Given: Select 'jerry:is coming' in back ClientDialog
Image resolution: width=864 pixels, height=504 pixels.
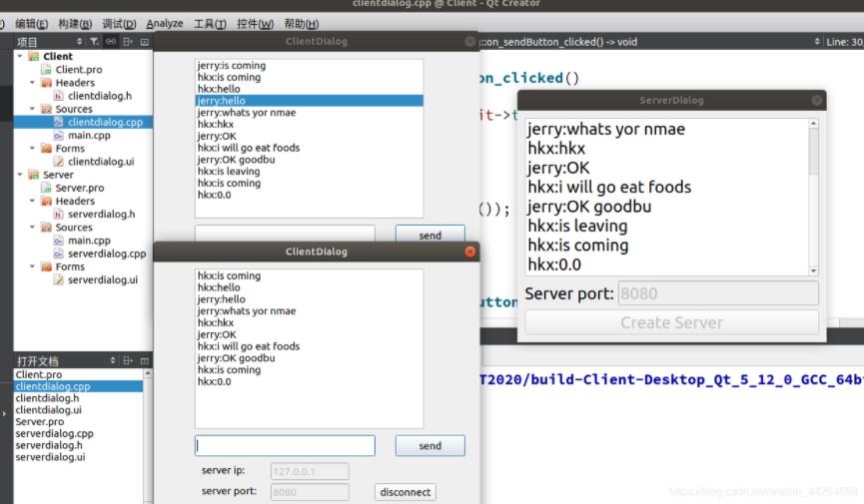Looking at the screenshot, I should point(232,65).
